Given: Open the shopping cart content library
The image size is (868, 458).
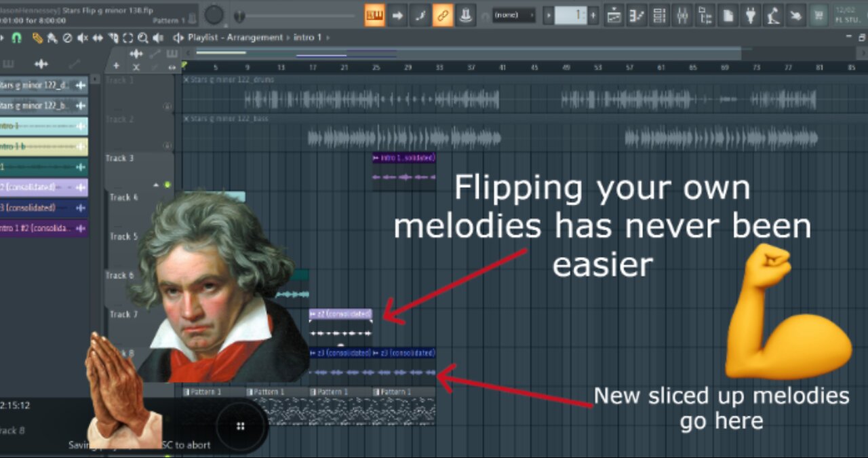Looking at the screenshot, I should tap(820, 14).
